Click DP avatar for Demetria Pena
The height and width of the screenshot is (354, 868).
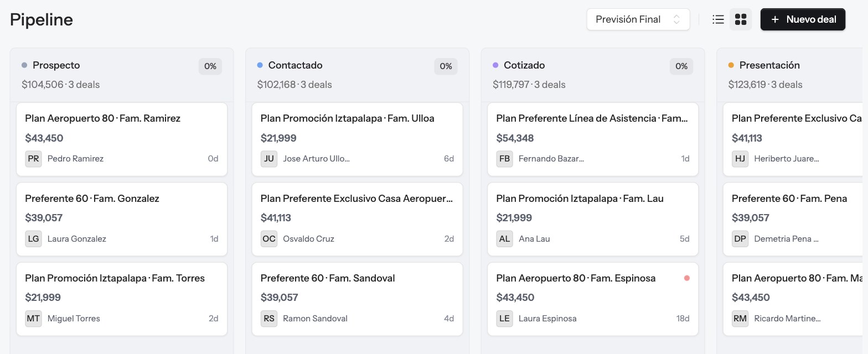click(740, 239)
